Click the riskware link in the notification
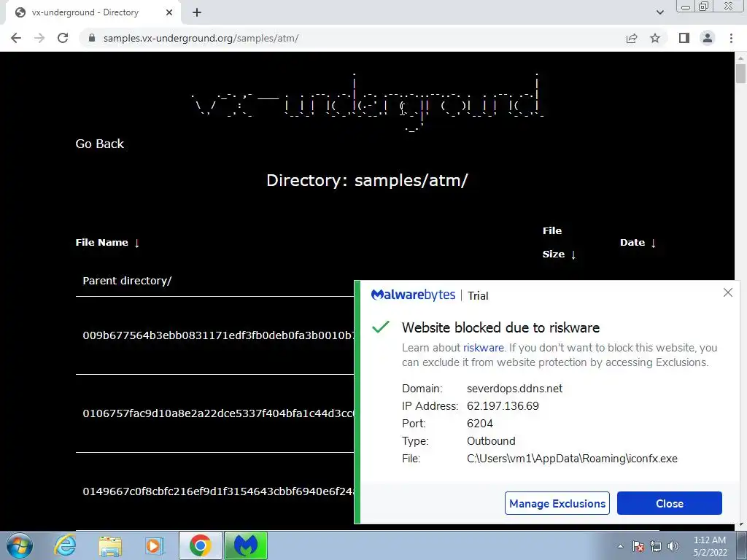Screen dimensions: 747x560 [483, 348]
